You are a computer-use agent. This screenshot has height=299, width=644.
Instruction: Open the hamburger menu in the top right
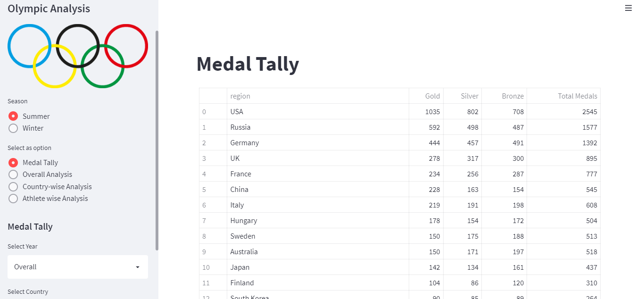tap(628, 8)
